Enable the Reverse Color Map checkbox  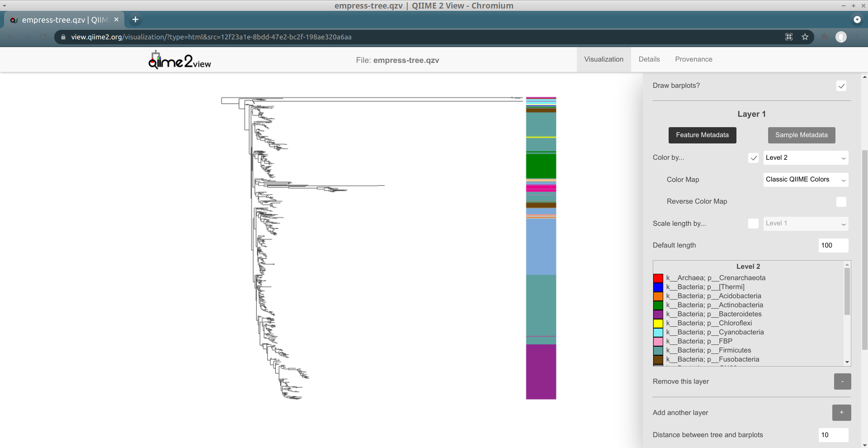(841, 201)
